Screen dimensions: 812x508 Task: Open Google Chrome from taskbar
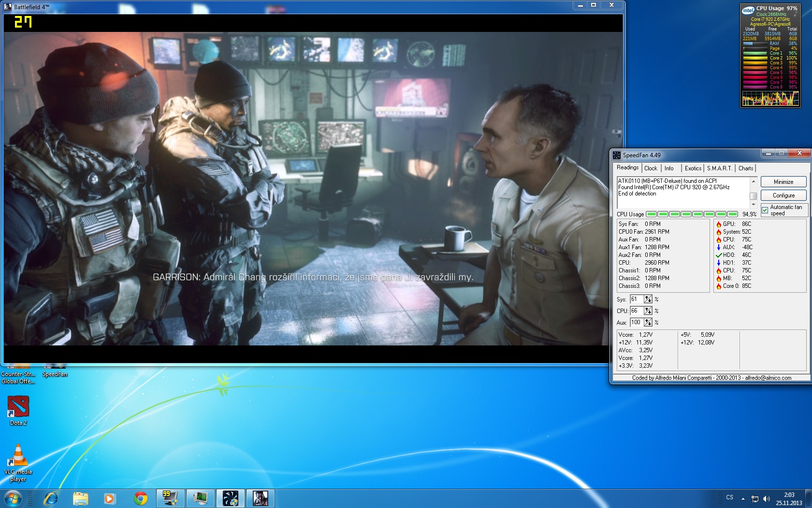[141, 498]
